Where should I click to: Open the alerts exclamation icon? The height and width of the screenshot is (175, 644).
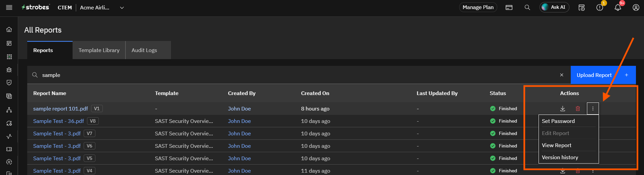click(x=600, y=7)
